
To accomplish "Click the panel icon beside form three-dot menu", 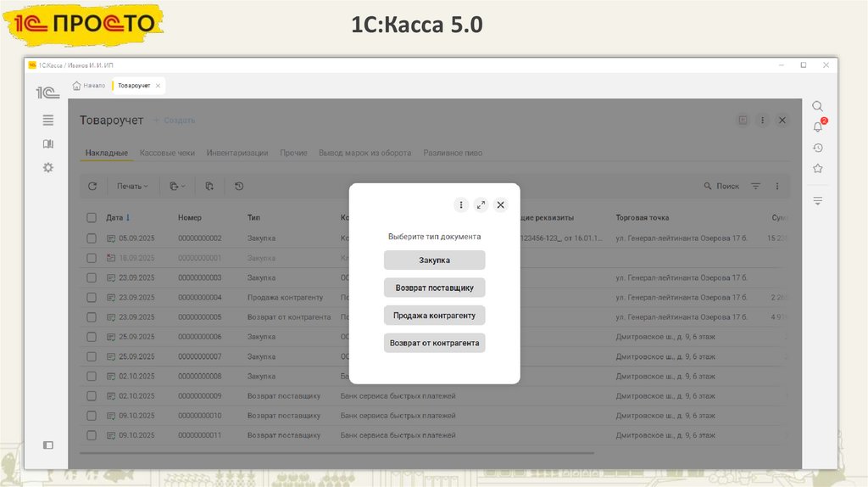I will pyautogui.click(x=743, y=120).
